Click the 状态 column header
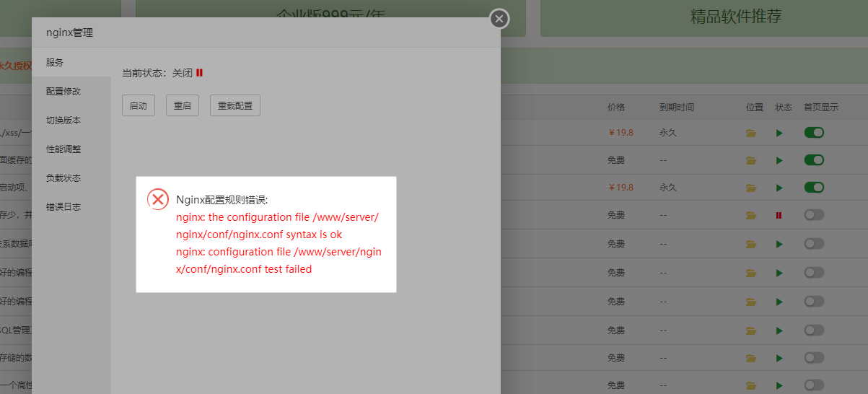This screenshot has width=868, height=394. coord(784,107)
